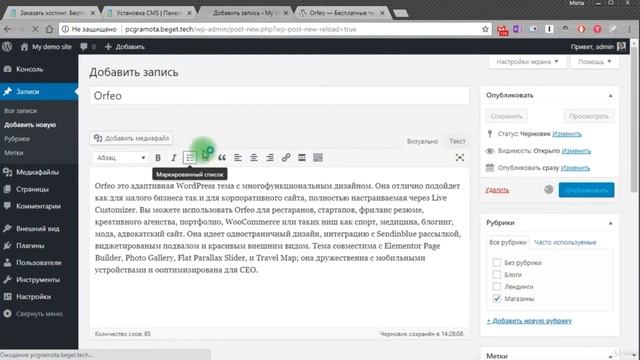The width and height of the screenshot is (640, 360).
Task: Bookmark this page with the star icon
Action: tap(485, 29)
